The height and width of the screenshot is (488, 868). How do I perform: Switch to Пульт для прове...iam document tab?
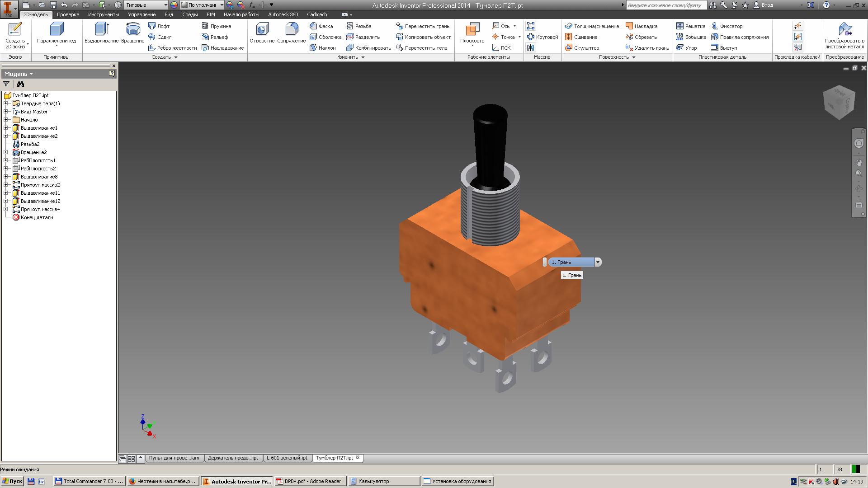(174, 458)
